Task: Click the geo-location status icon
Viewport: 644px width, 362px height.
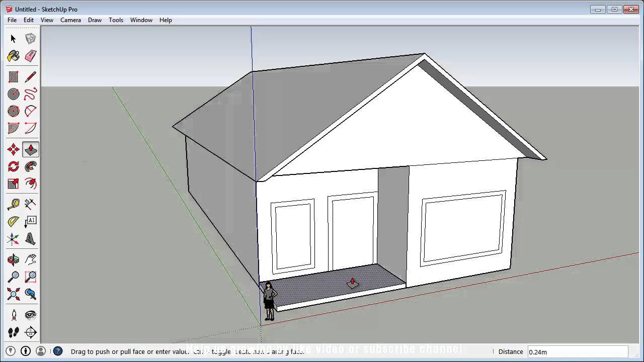Action: click(x=11, y=351)
